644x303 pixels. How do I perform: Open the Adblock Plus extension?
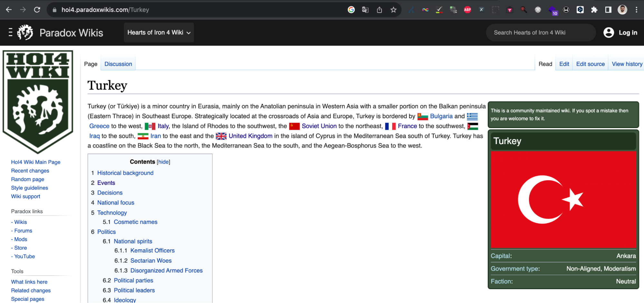pos(467,10)
